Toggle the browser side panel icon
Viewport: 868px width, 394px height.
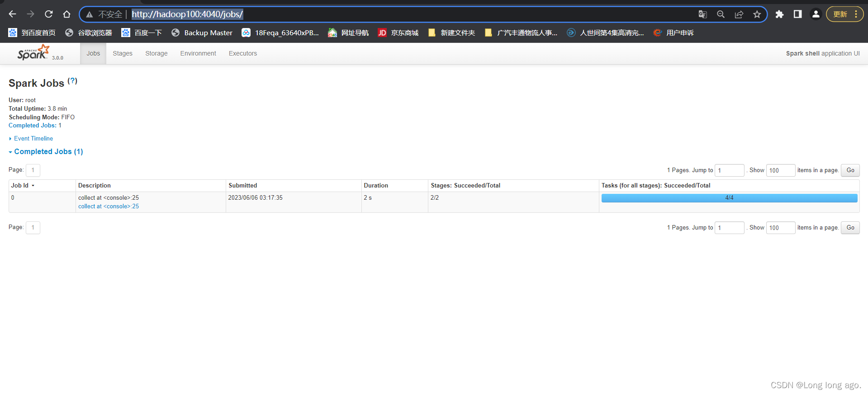[797, 14]
